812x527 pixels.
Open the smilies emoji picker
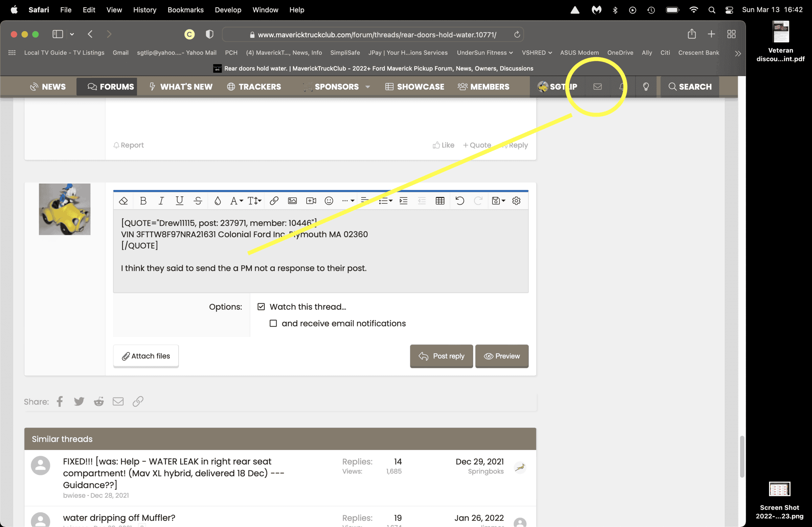(x=329, y=201)
